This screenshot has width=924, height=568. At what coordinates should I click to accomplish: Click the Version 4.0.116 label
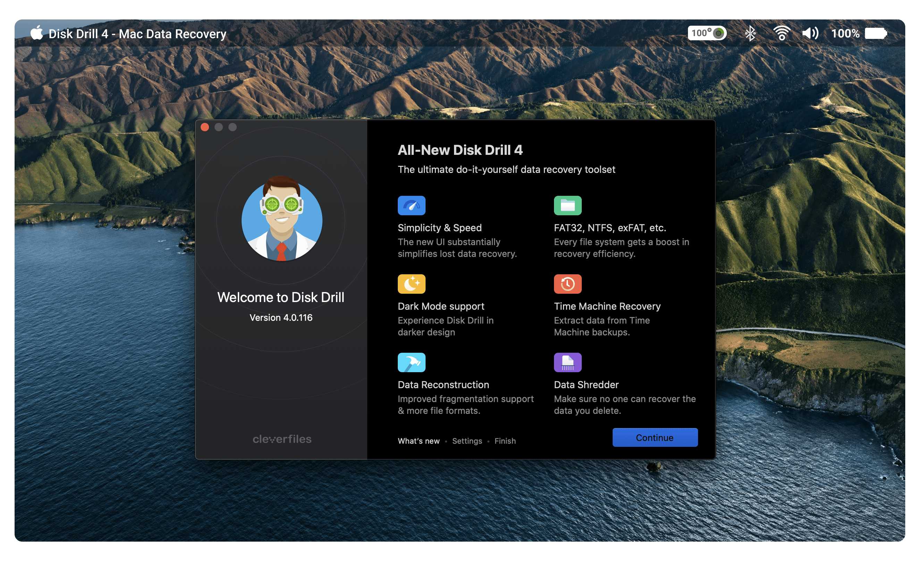282,317
